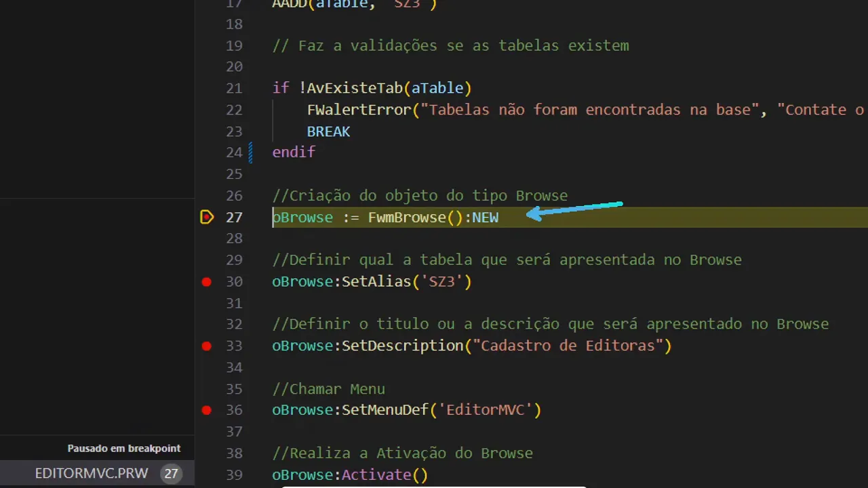The height and width of the screenshot is (488, 868).
Task: Click the Pausado em breakpoint status label
Action: 123,448
